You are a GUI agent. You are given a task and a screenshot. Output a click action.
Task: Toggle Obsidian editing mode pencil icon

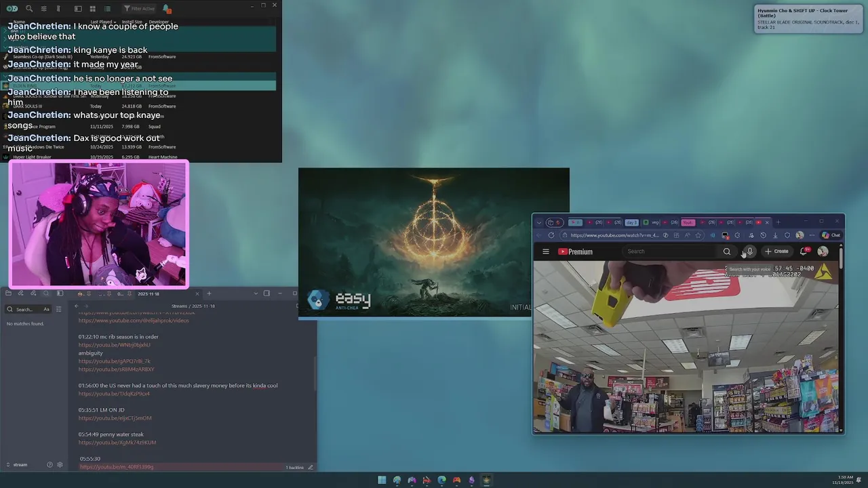(311, 467)
